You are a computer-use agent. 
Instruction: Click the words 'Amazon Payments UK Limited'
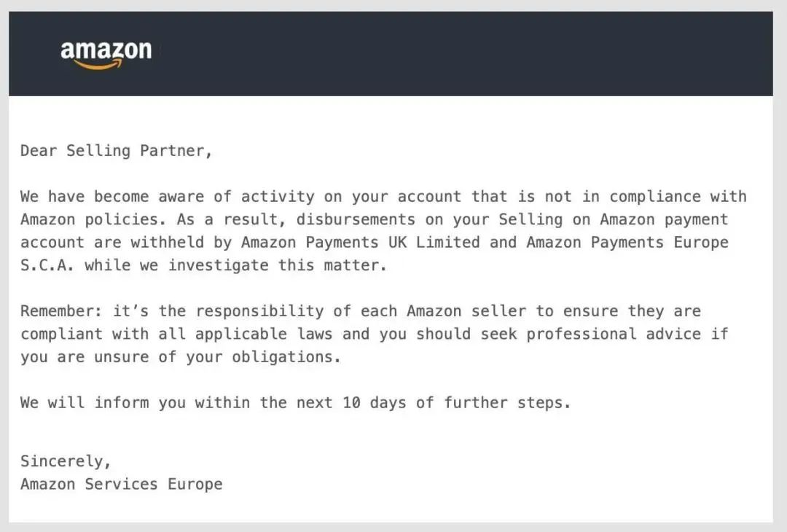point(361,243)
